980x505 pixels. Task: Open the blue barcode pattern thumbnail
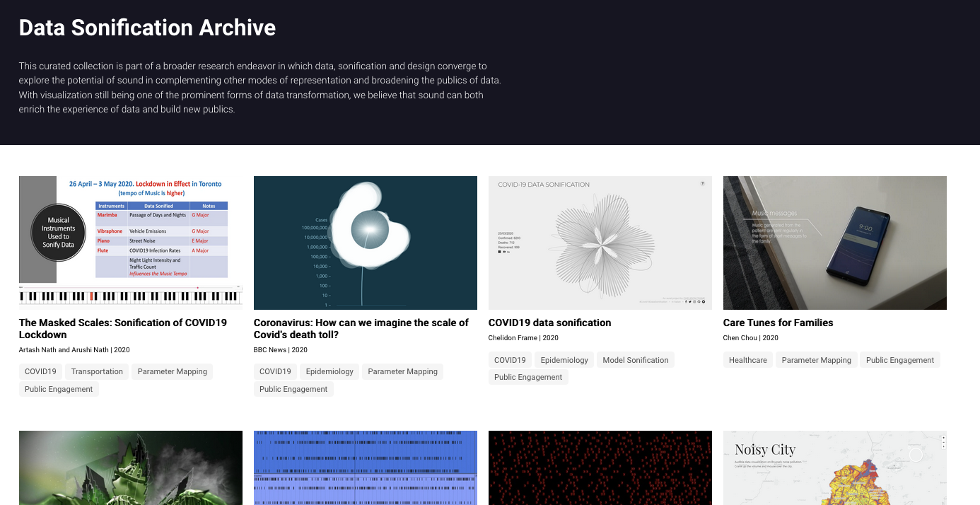[365, 468]
